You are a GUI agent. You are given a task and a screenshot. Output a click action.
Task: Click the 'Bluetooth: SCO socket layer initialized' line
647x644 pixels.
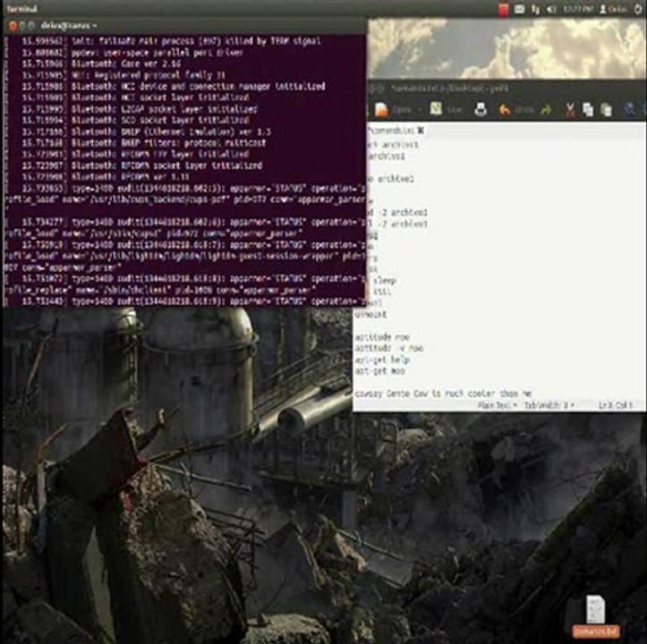tap(135, 121)
